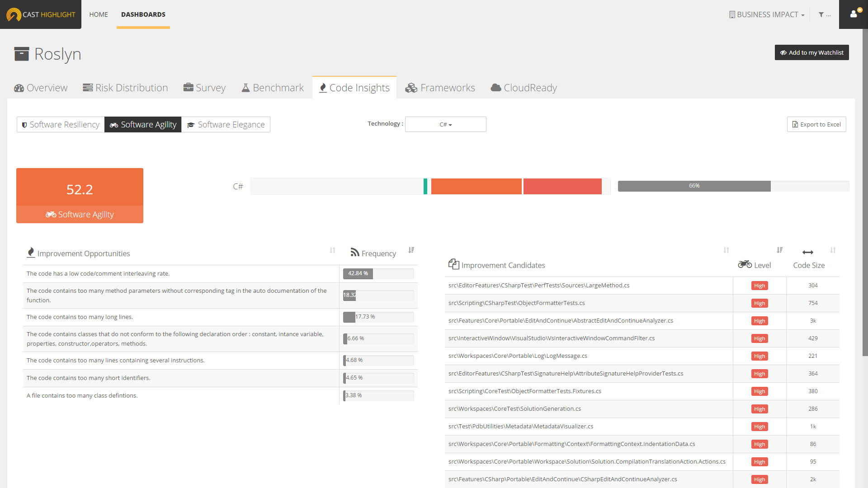The width and height of the screenshot is (868, 488).
Task: Open the Survey tab
Action: pyautogui.click(x=204, y=88)
